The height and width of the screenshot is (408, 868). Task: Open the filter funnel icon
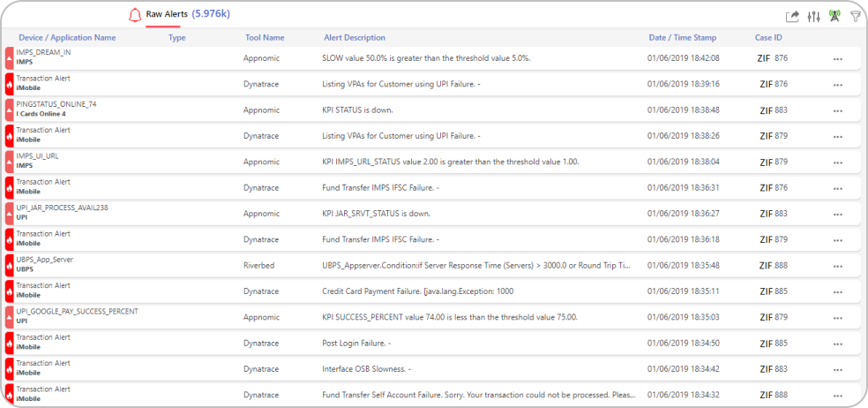(x=856, y=17)
